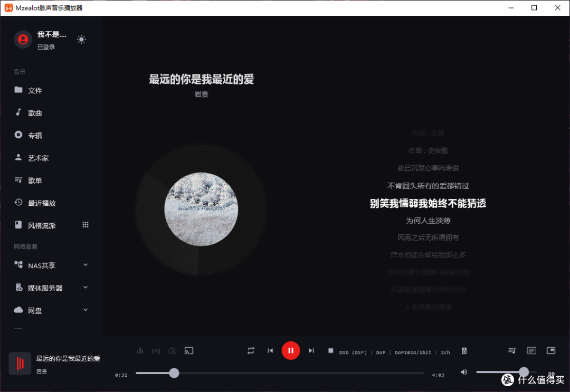Click the grid icon beside 风格流派
Screen dimensions: 570x392
click(85, 225)
